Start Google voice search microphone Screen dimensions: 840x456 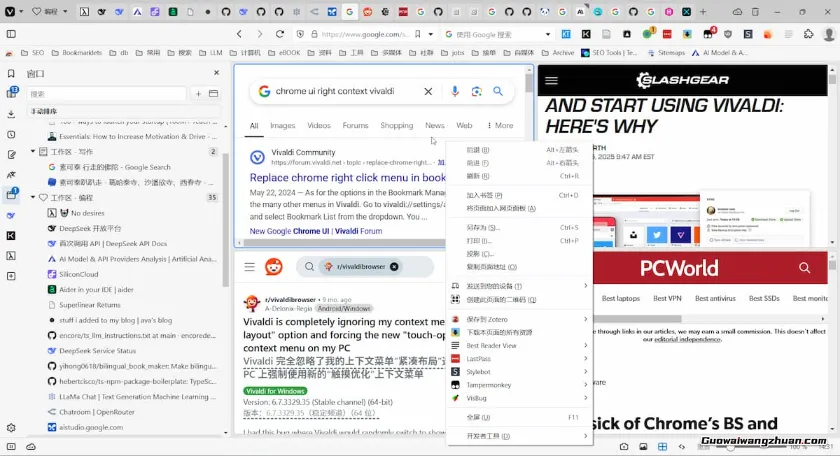454,91
